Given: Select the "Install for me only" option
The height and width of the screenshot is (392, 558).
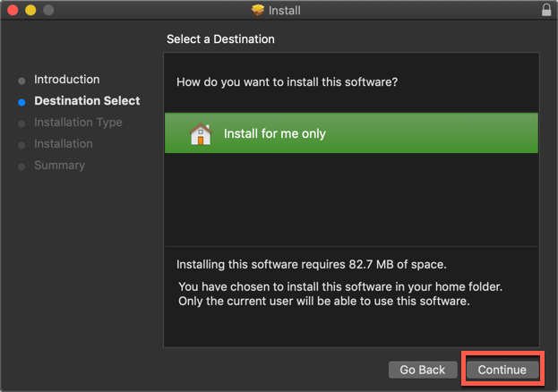Looking at the screenshot, I should (x=274, y=134).
